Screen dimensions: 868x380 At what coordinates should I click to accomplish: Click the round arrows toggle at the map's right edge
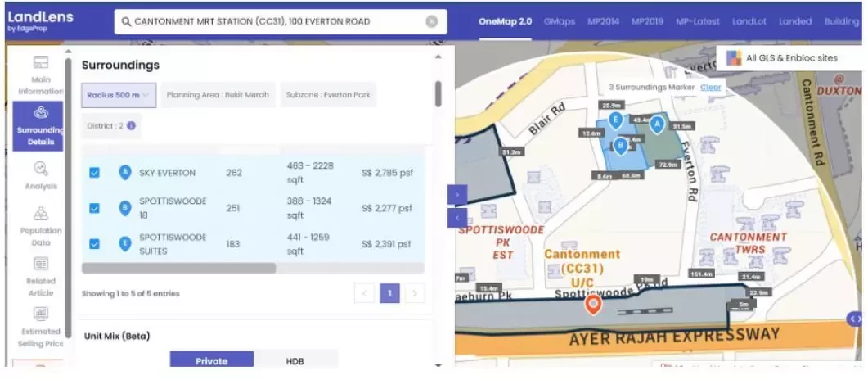coord(855,319)
